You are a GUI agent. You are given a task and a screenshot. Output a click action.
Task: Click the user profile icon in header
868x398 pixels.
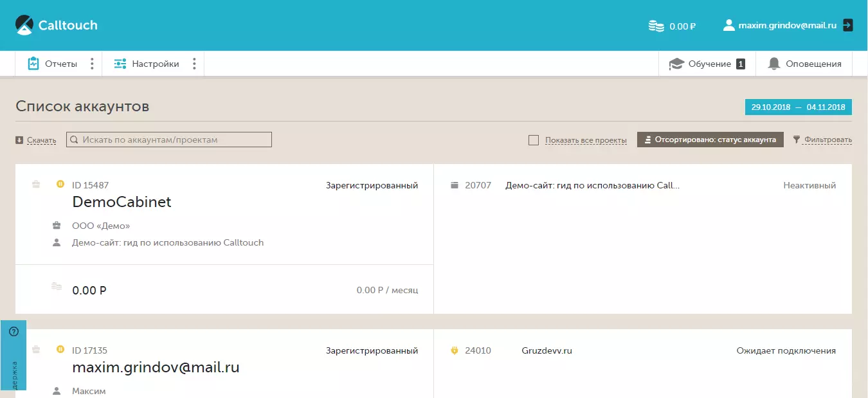tap(728, 25)
